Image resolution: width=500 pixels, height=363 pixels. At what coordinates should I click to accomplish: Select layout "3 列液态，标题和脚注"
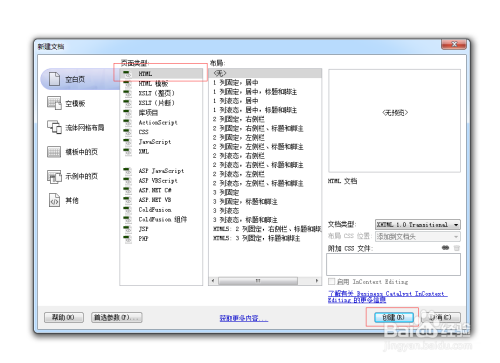pyautogui.click(x=245, y=220)
